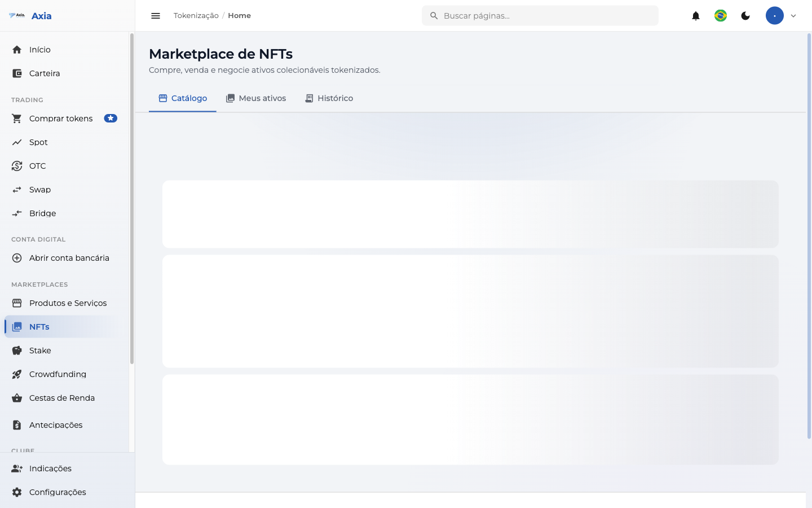Click the Cestas de Renda basket icon

click(x=17, y=398)
